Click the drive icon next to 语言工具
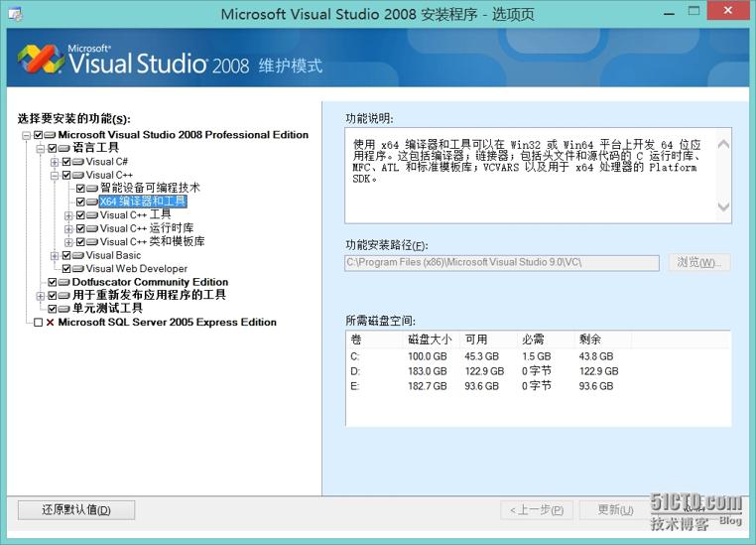The image size is (756, 545). click(64, 148)
